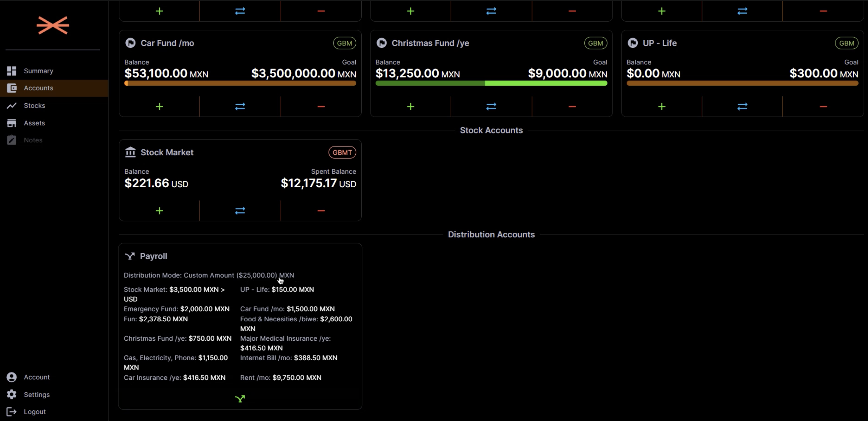Image resolution: width=868 pixels, height=421 pixels.
Task: Click the Christmas Fund goal progress bar
Action: tap(491, 83)
